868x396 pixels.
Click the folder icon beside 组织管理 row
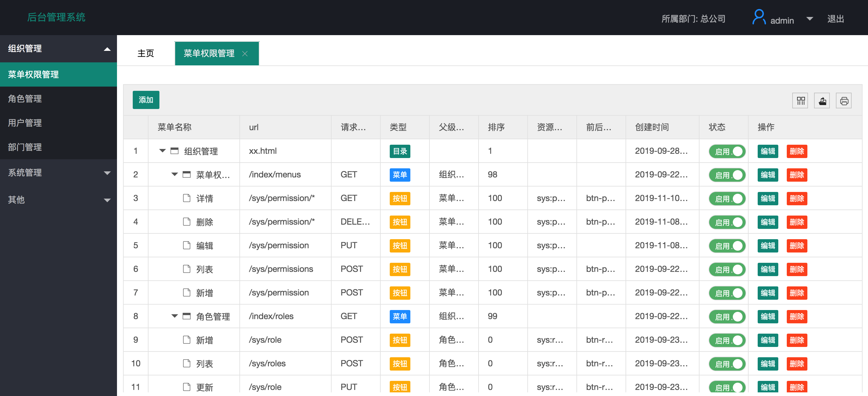[x=175, y=151]
